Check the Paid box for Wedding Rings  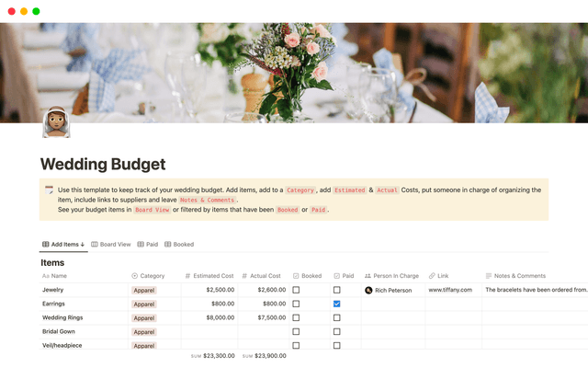click(x=336, y=317)
